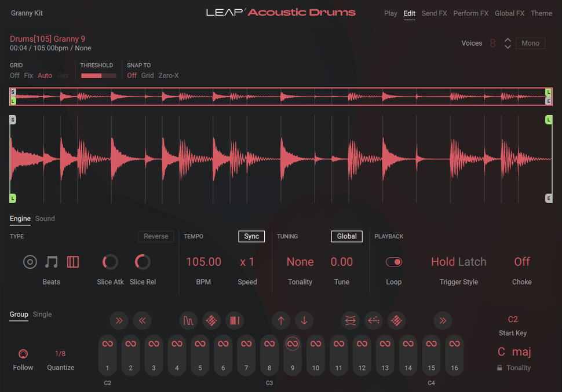Click the Global tuning button
Viewport: 562px width, 392px height.
(x=346, y=236)
